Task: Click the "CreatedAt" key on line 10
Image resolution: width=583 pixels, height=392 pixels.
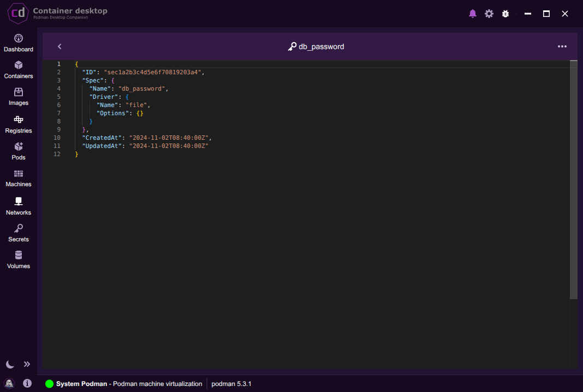Action: click(102, 138)
